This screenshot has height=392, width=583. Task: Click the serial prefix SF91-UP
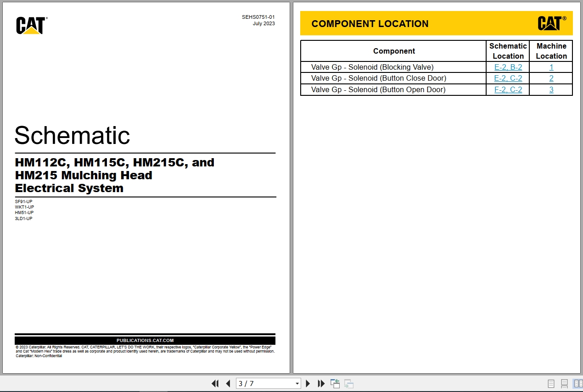(24, 201)
